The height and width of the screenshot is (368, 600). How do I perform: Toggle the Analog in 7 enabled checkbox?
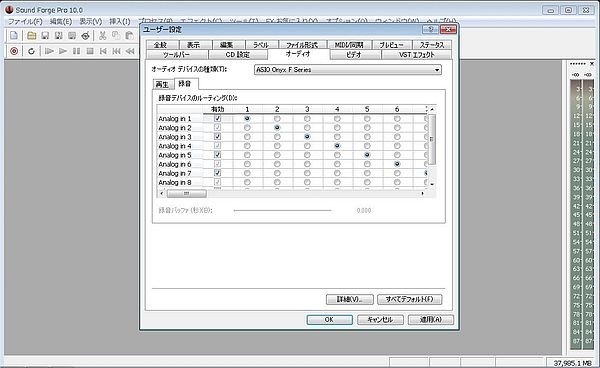tap(217, 173)
